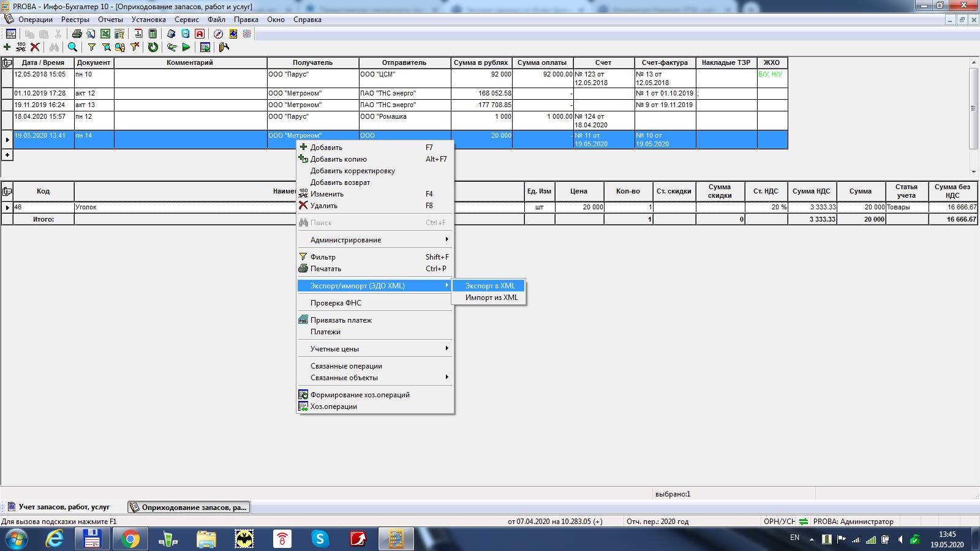Click the table with green arrow icon
Image resolution: width=980 pixels, height=551 pixels.
coord(205,47)
